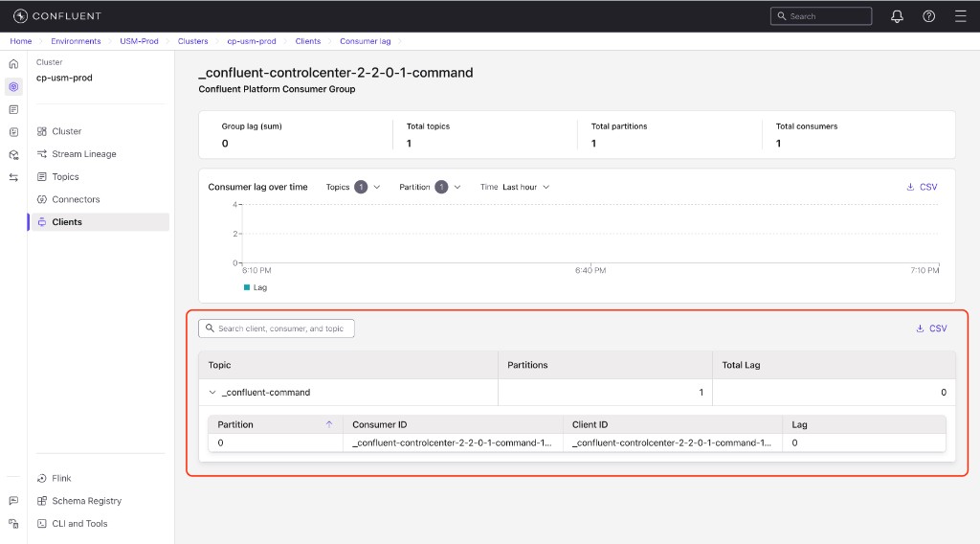
Task: Go to Schema Registry in sidebar
Action: (x=86, y=501)
